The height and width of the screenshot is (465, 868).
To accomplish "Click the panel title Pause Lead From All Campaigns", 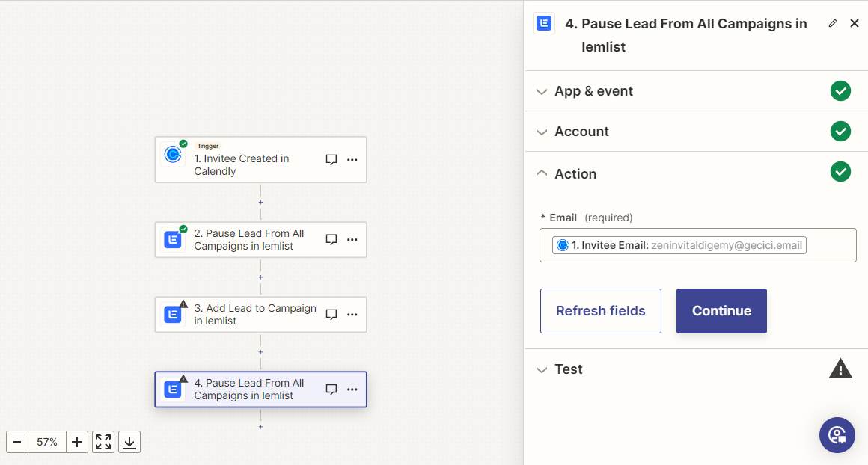I will (686, 35).
